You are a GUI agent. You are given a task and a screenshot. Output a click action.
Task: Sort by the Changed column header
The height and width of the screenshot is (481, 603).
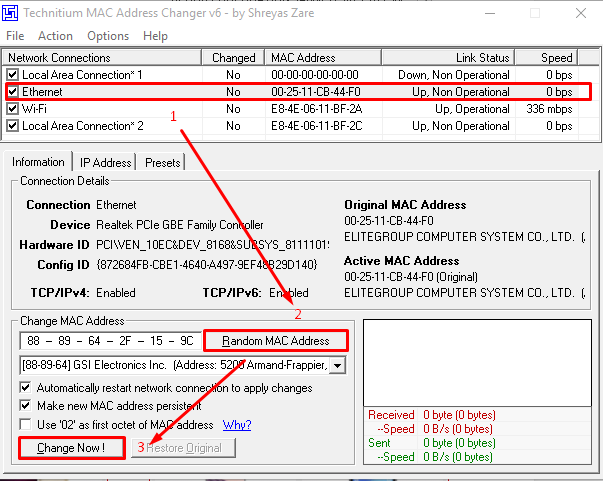tap(233, 58)
